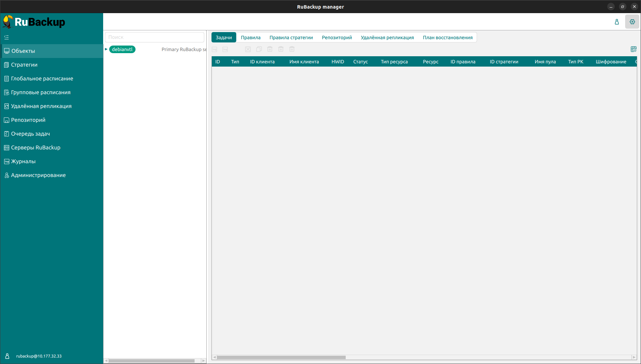Open Очередь задач in the sidebar

click(x=30, y=134)
